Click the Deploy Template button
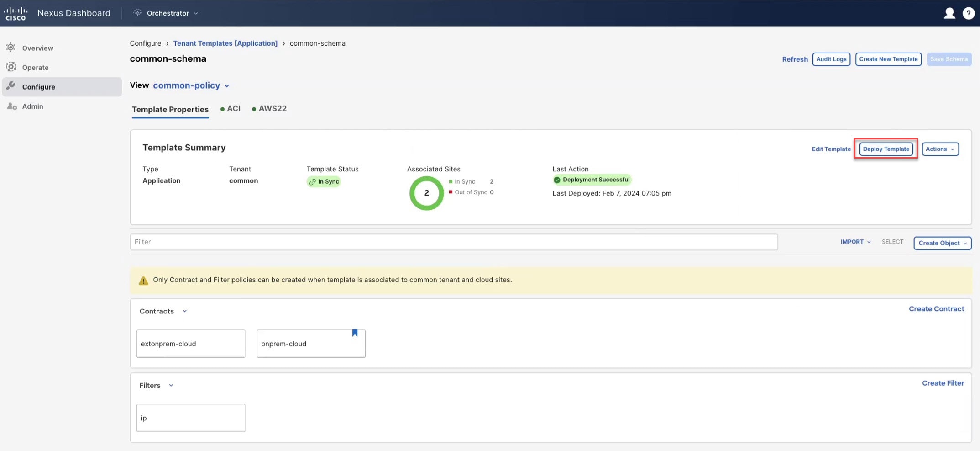Viewport: 980px width, 451px height. click(886, 149)
